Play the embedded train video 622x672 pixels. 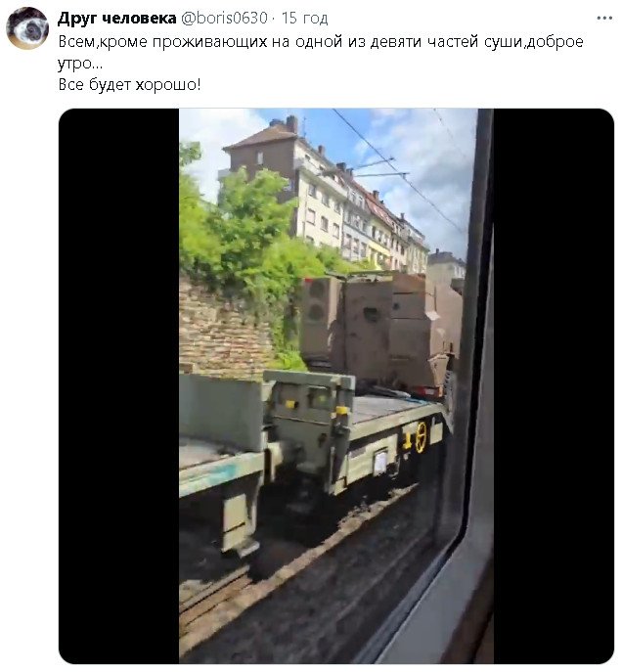pos(335,385)
